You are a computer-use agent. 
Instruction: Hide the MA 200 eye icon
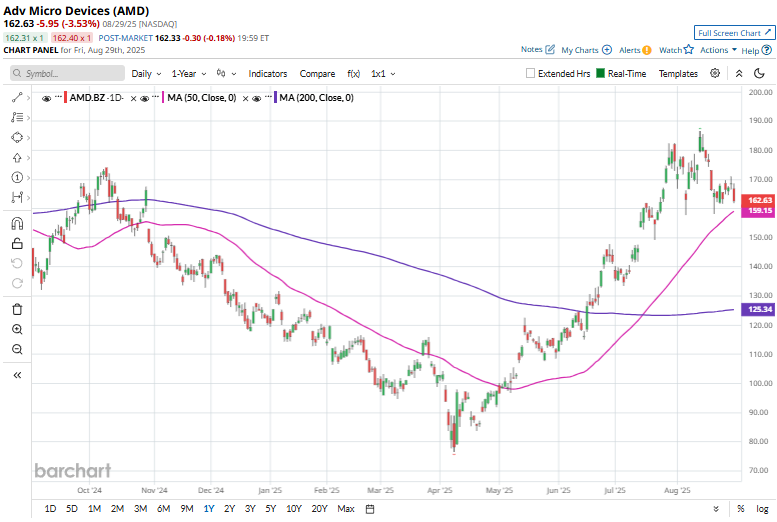point(257,99)
